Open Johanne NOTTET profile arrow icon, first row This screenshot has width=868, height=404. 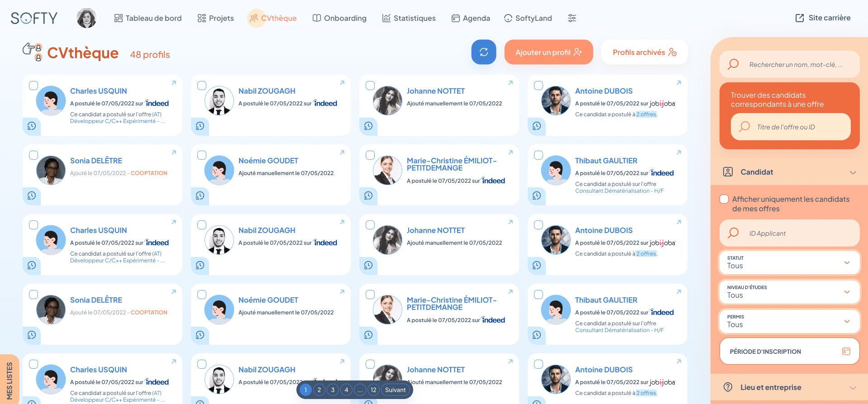pyautogui.click(x=510, y=83)
